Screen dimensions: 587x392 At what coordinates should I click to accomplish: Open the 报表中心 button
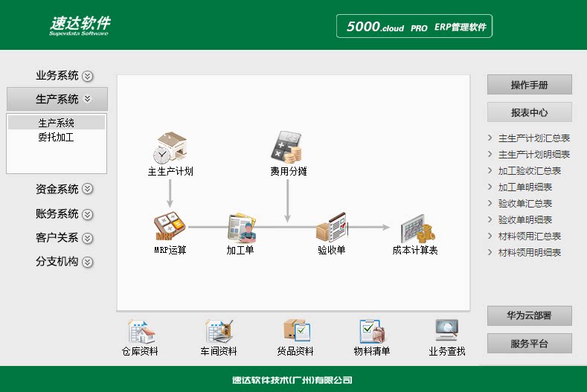click(x=530, y=112)
